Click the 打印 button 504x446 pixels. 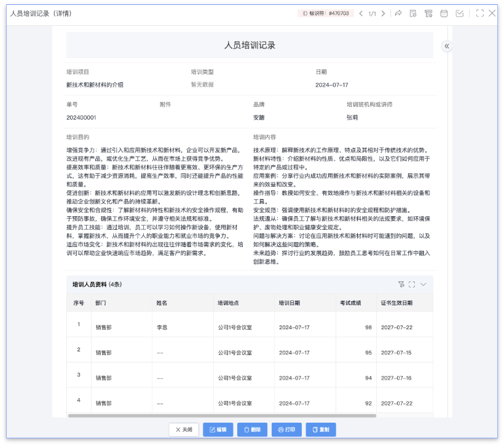tap(286, 430)
